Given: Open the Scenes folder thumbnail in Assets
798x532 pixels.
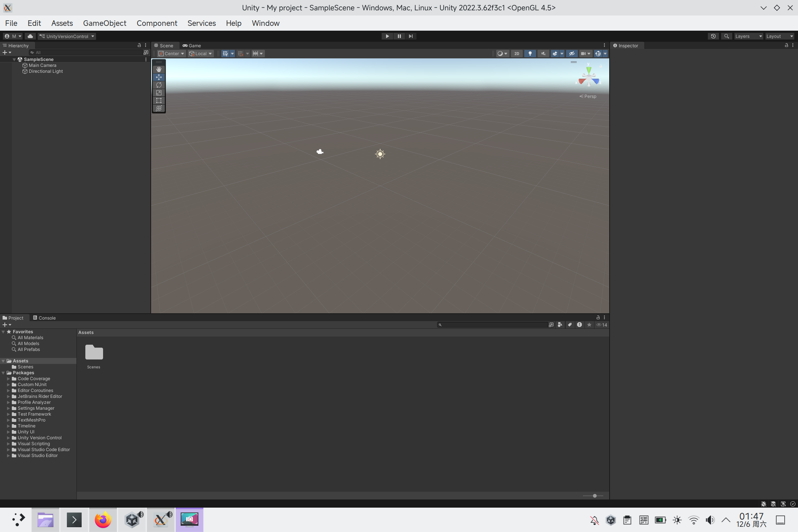Looking at the screenshot, I should [x=94, y=353].
